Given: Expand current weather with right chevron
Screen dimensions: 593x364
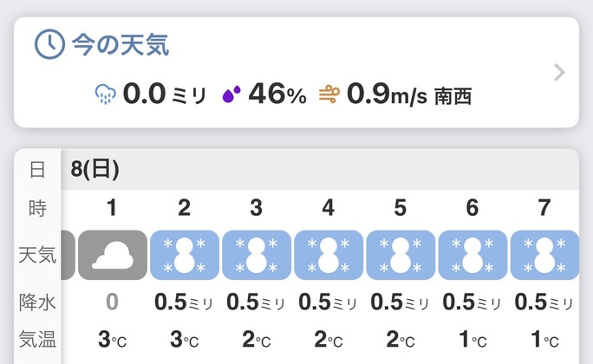Looking at the screenshot, I should pos(559,73).
